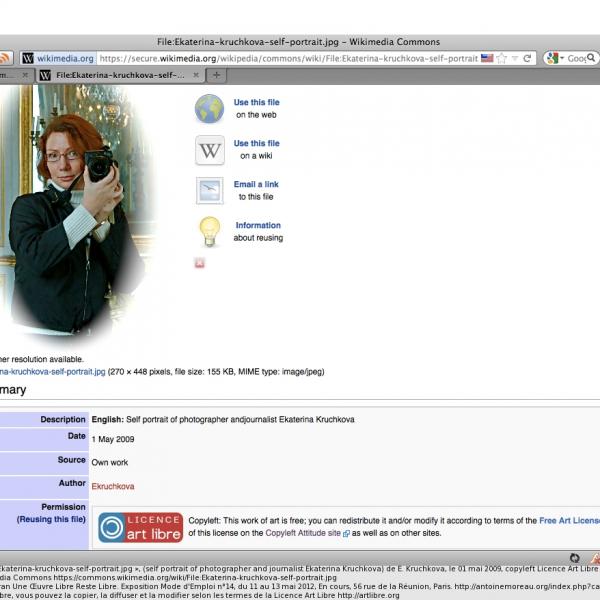
Task: Click 'Use this file' on the web link
Action: tap(256, 102)
